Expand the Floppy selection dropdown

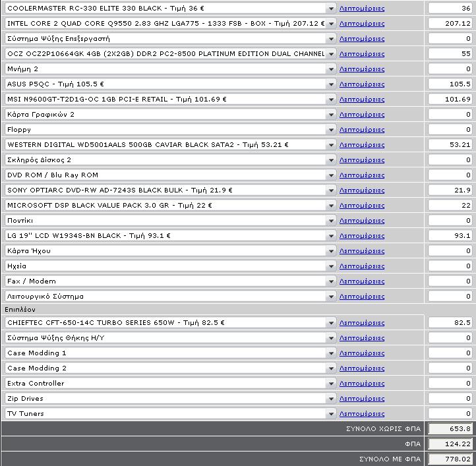[330, 130]
